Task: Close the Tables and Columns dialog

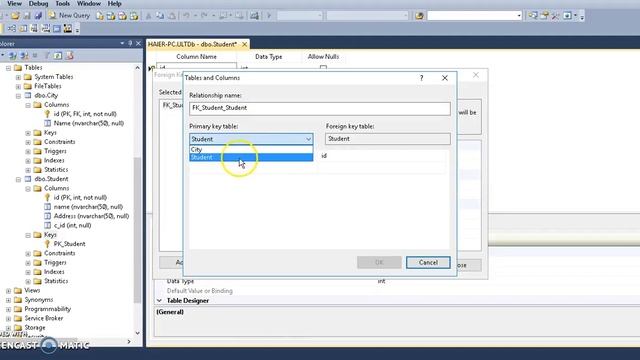Action: point(445,78)
